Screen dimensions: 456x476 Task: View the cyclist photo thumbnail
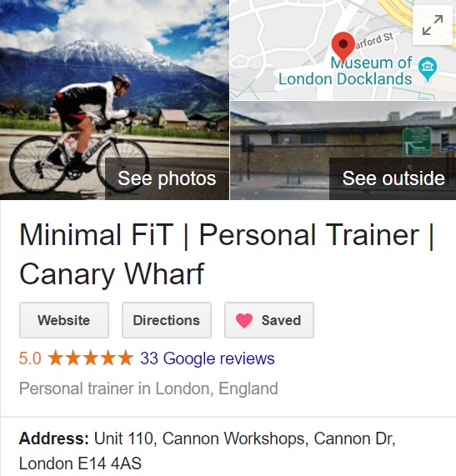(x=114, y=100)
